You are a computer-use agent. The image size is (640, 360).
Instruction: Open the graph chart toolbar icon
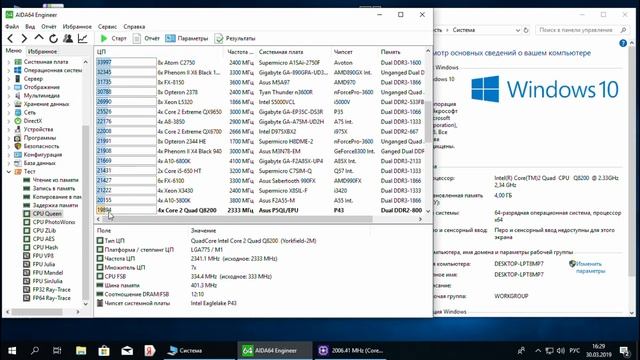[82, 38]
